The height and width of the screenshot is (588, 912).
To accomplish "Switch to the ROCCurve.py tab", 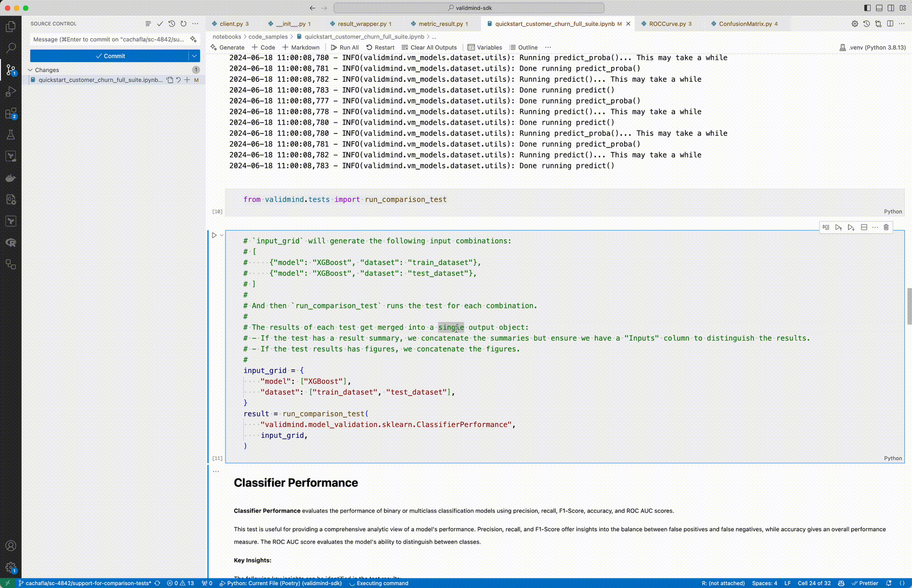I will (x=667, y=24).
